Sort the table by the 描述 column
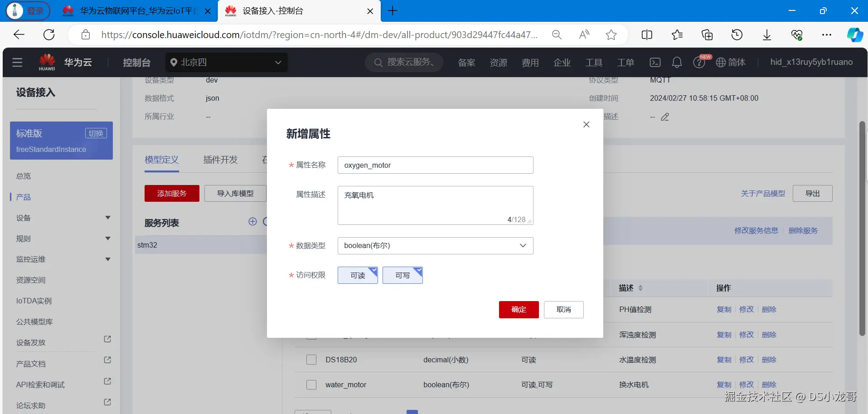This screenshot has height=414, width=868. point(640,288)
